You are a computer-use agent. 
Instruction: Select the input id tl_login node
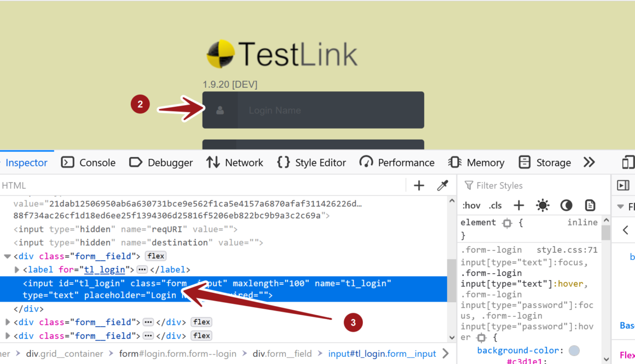(x=223, y=289)
